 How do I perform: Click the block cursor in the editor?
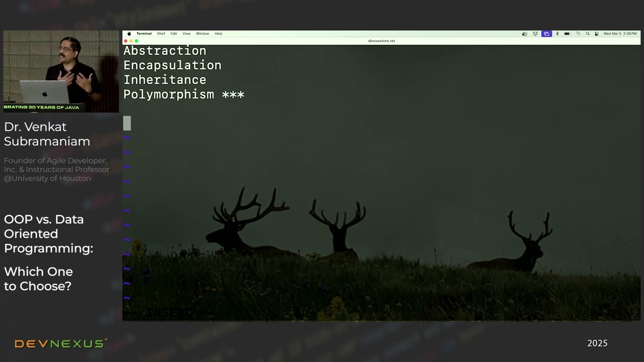127,123
